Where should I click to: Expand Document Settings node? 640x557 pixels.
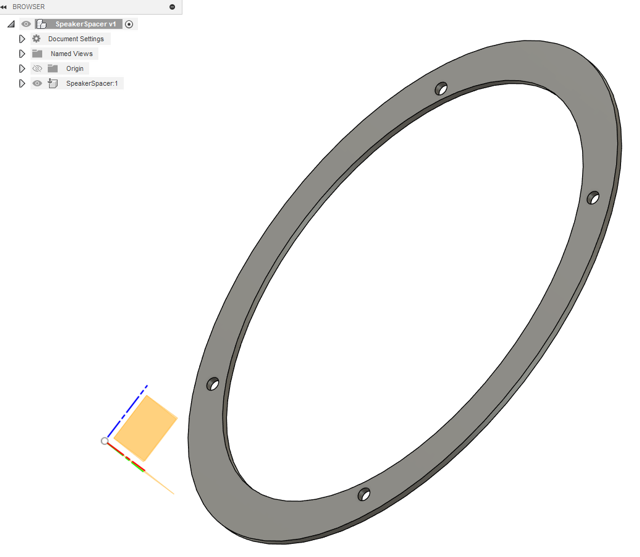[x=22, y=39]
